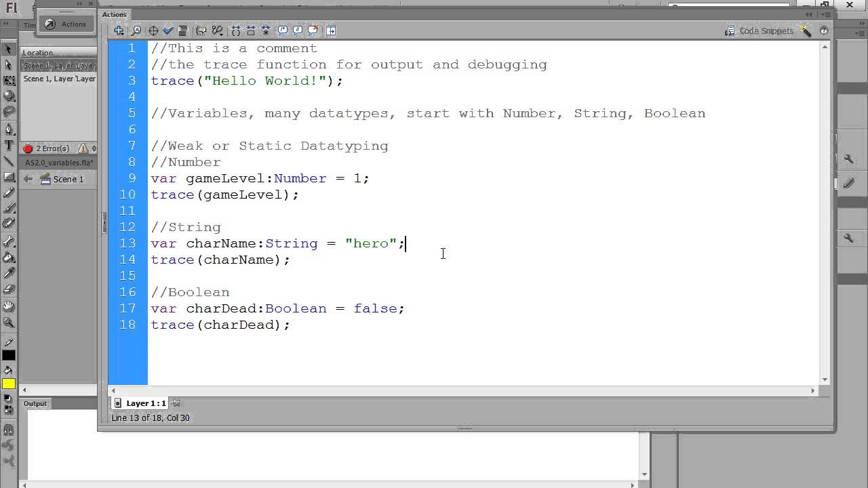Select the Free Transform tool
Image resolution: width=868 pixels, height=488 pixels.
tap(9, 81)
